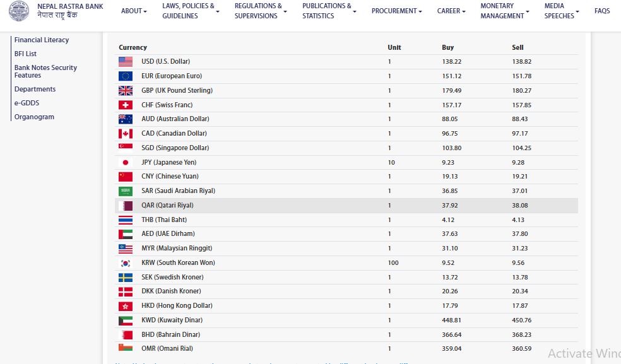Click the Swedish flag icon for SEK
Screen dimensions: 621x364
126,277
